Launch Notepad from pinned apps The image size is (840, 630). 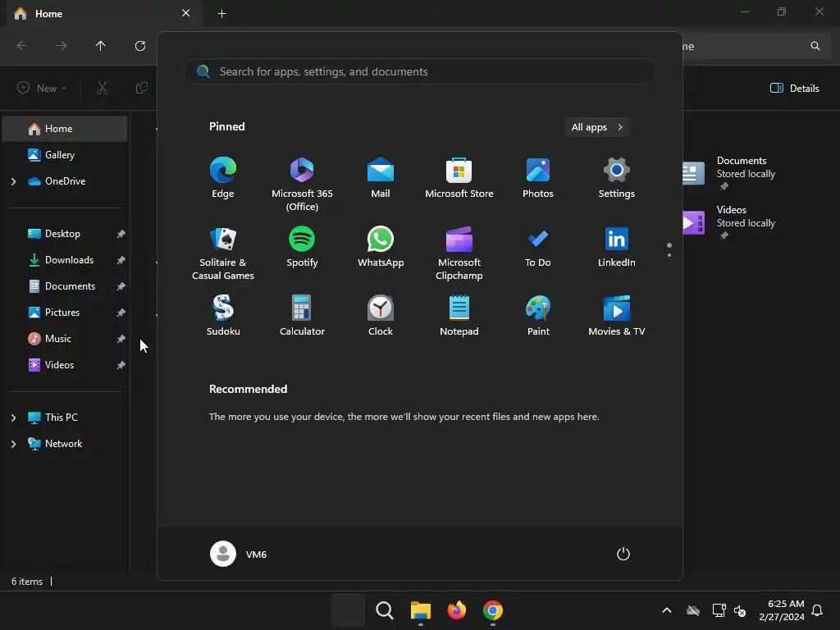(x=459, y=316)
